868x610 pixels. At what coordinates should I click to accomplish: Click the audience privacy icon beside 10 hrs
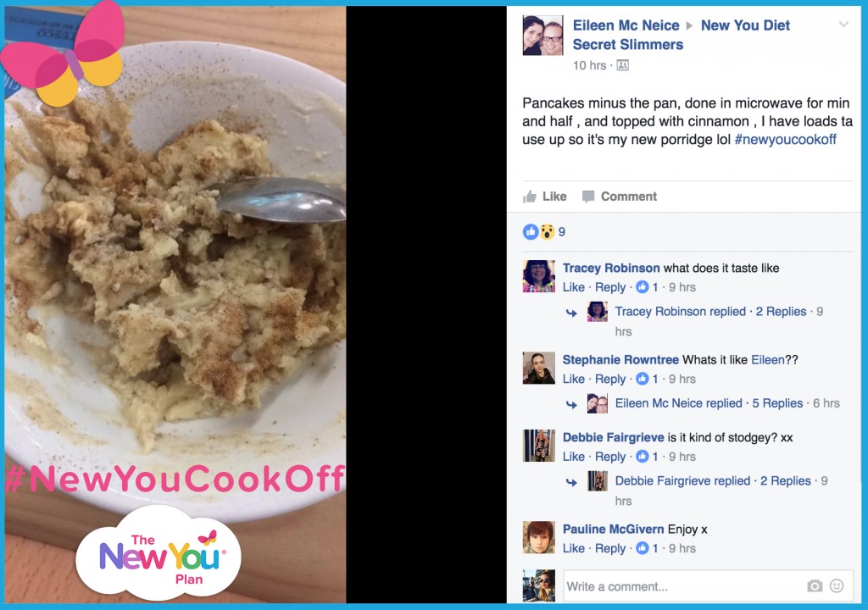coord(623,65)
